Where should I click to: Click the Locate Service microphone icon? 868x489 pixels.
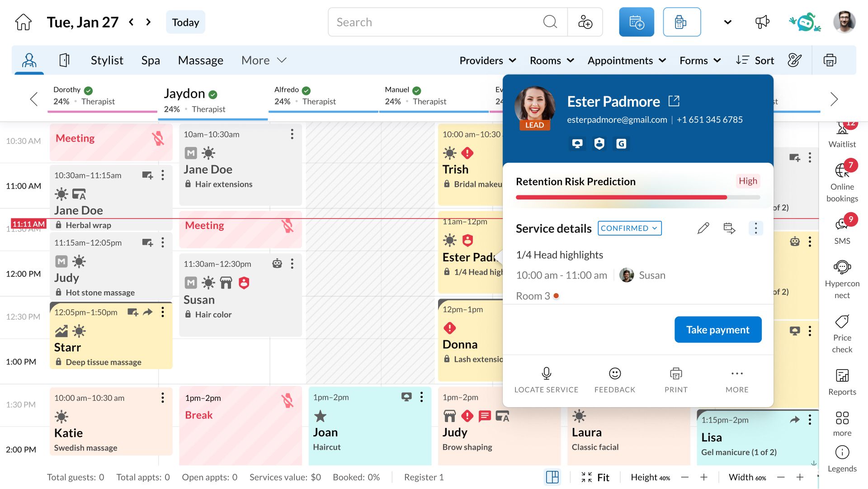point(546,374)
